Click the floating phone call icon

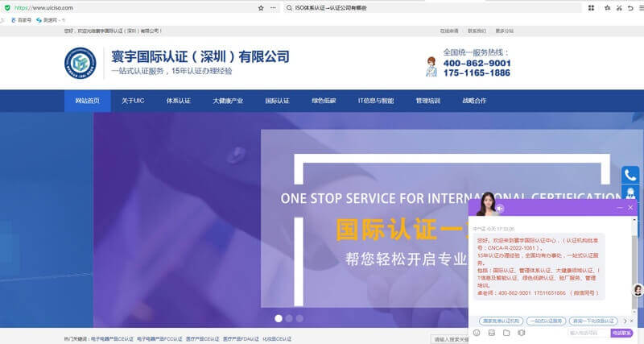click(x=630, y=175)
